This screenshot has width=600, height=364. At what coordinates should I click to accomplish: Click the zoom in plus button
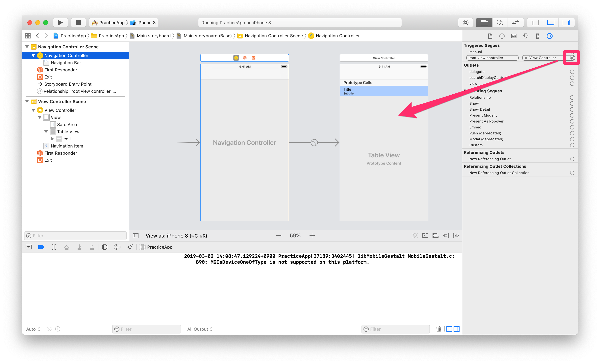[312, 236]
